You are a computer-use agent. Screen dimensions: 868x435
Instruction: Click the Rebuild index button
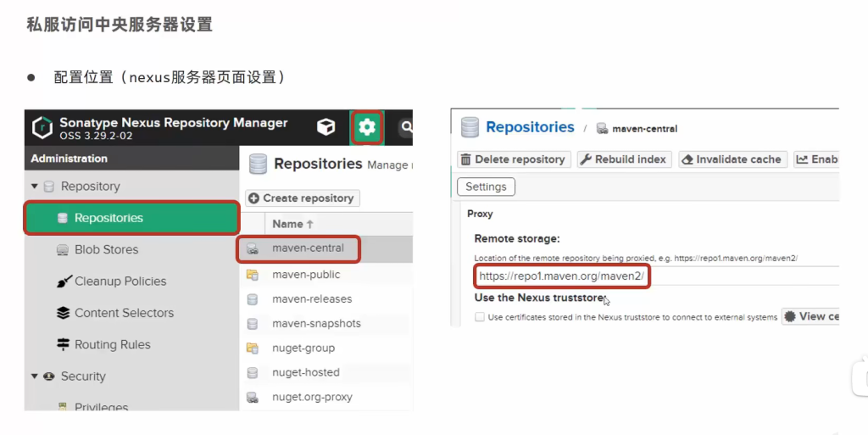pyautogui.click(x=624, y=159)
